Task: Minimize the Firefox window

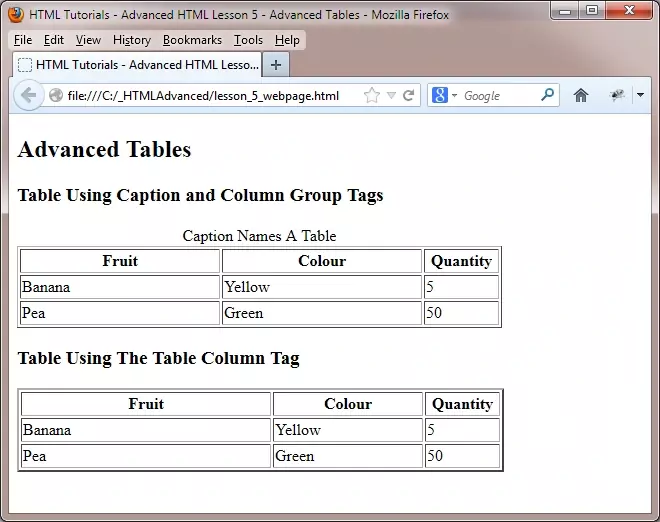Action: pyautogui.click(x=565, y=11)
